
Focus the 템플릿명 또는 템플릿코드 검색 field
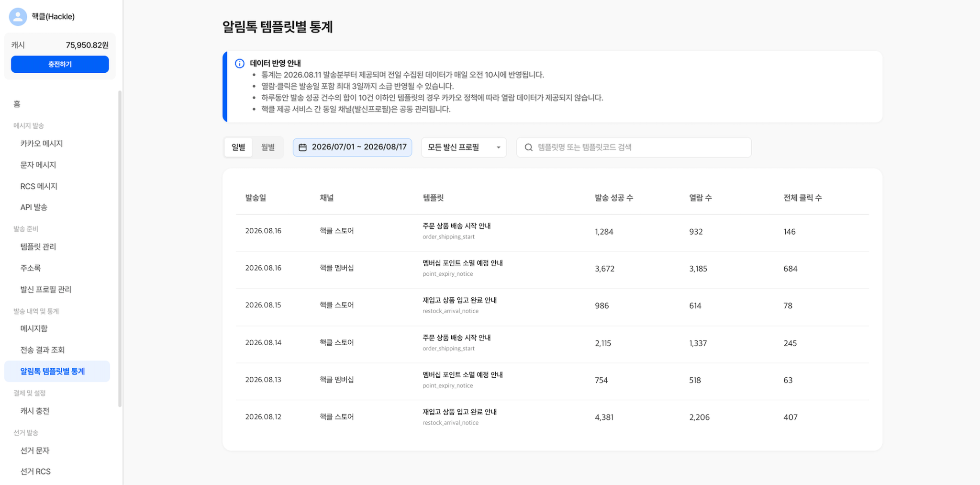(634, 147)
